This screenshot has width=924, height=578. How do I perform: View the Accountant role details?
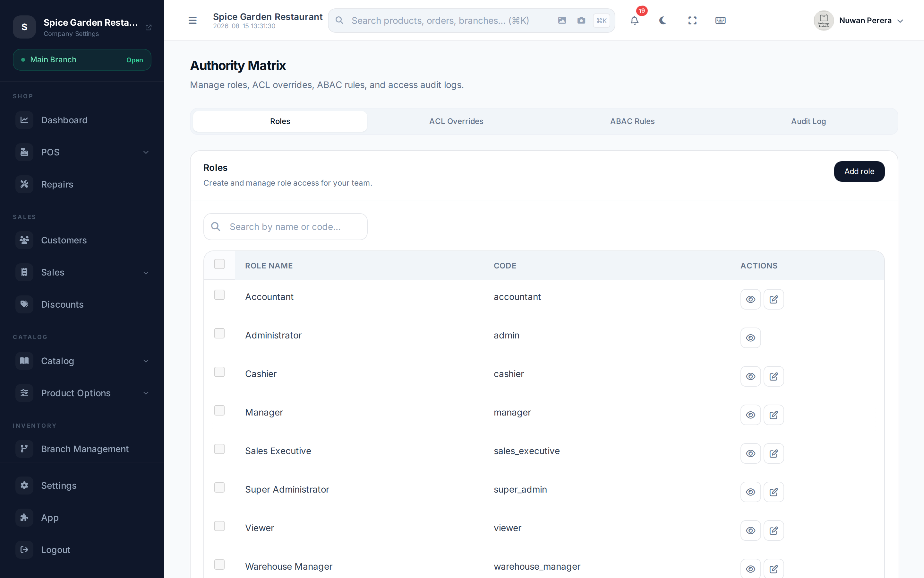(751, 299)
